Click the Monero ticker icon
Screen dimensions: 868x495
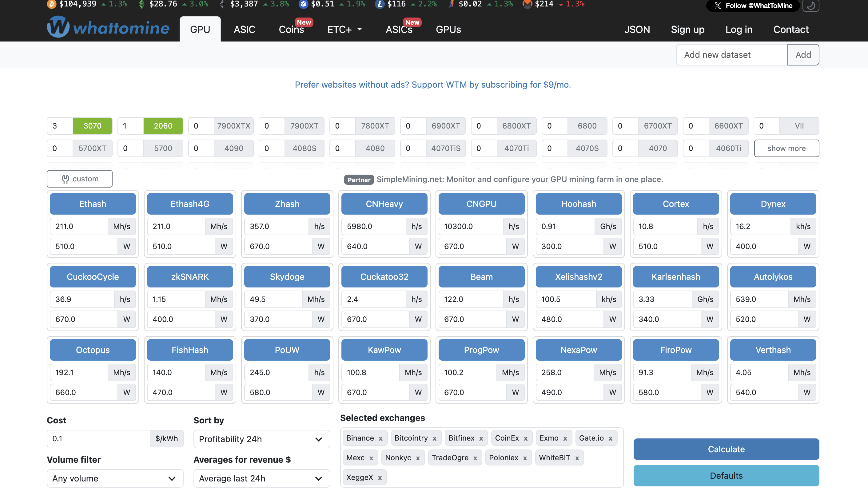point(527,4)
